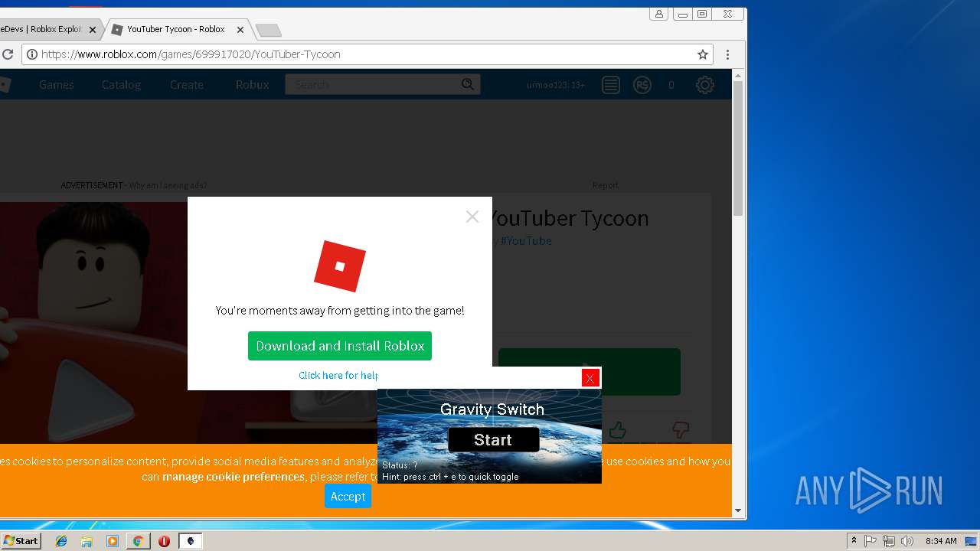Open the Click here for help link
This screenshot has width=980, height=551.
coord(338,375)
